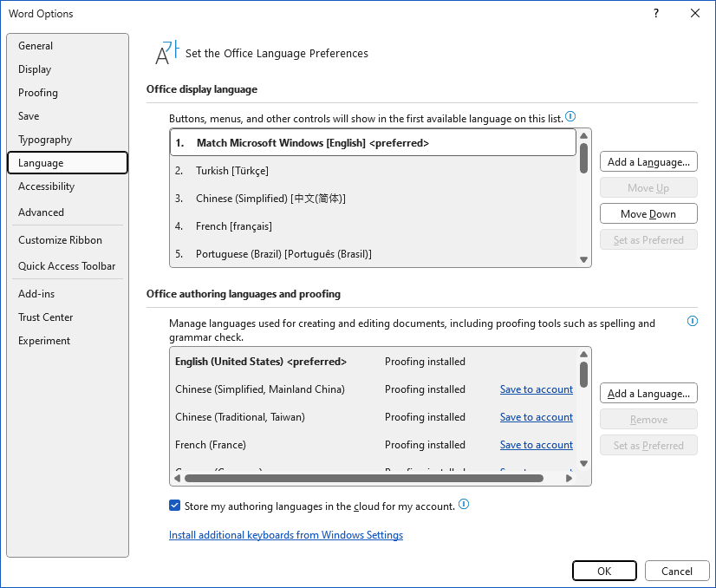Select French (France) authoring language row
The width and height of the screenshot is (716, 588).
(373, 445)
